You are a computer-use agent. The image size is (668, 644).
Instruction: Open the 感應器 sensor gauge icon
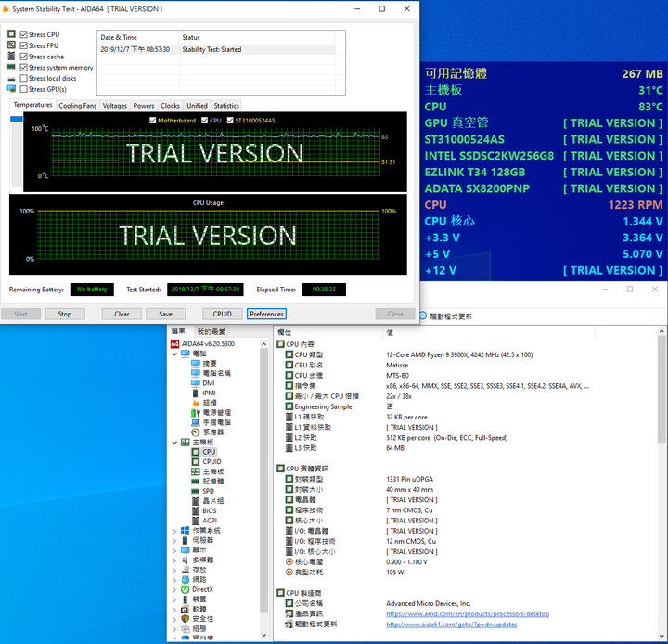195,432
